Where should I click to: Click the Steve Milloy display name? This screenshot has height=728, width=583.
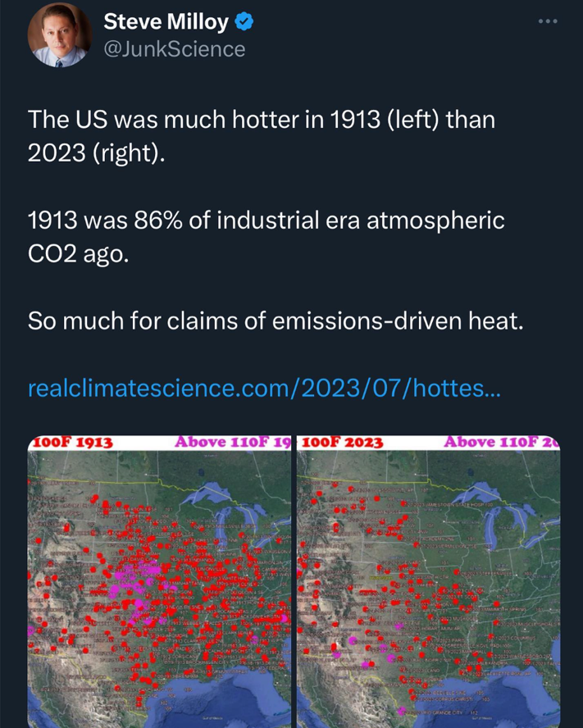[166, 21]
